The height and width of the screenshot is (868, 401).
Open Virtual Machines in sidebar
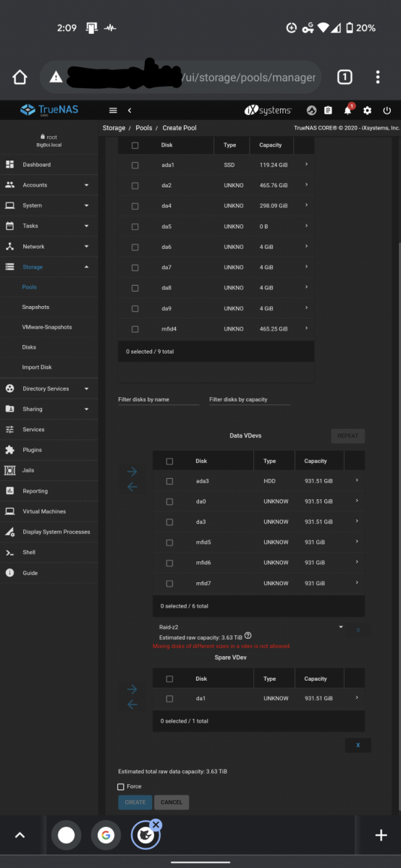tap(49, 511)
